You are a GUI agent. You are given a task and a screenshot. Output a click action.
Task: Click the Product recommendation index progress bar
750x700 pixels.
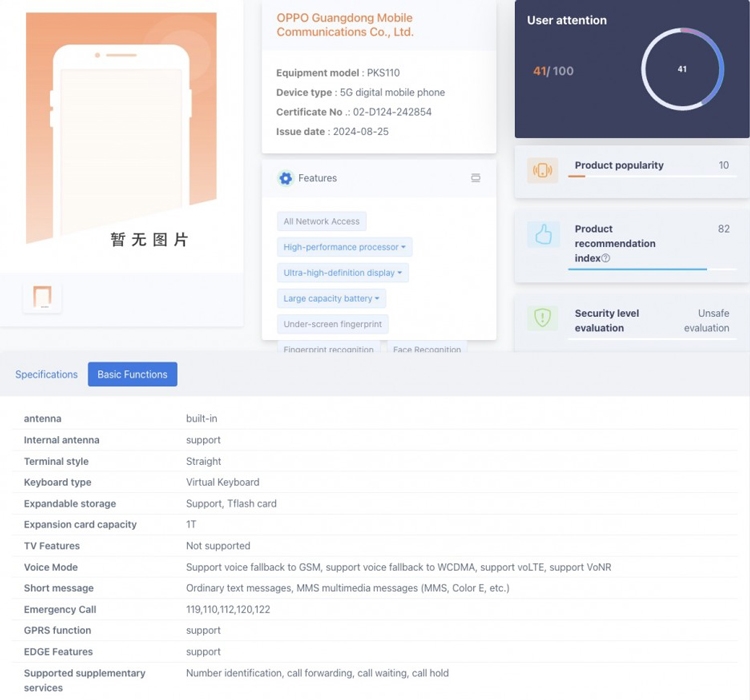(x=652, y=269)
